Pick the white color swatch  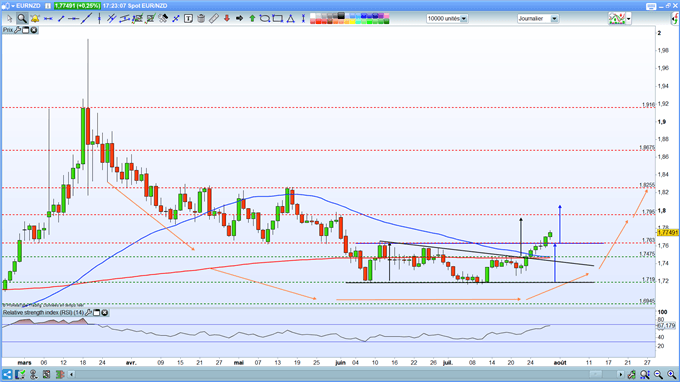313,16
